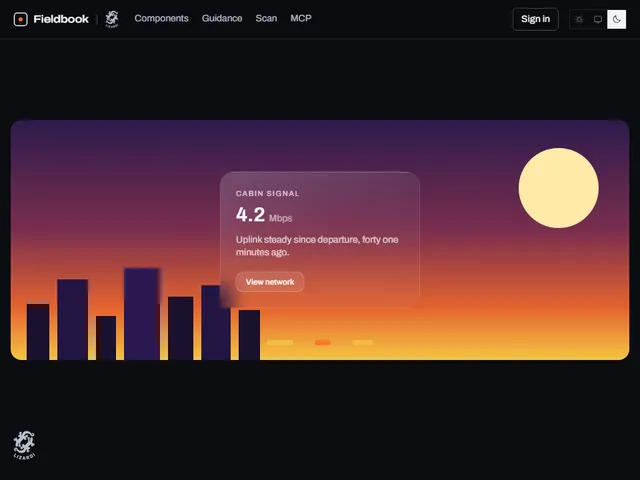The image size is (640, 480).
Task: Select the first carousel indicator dash
Action: coord(280,342)
